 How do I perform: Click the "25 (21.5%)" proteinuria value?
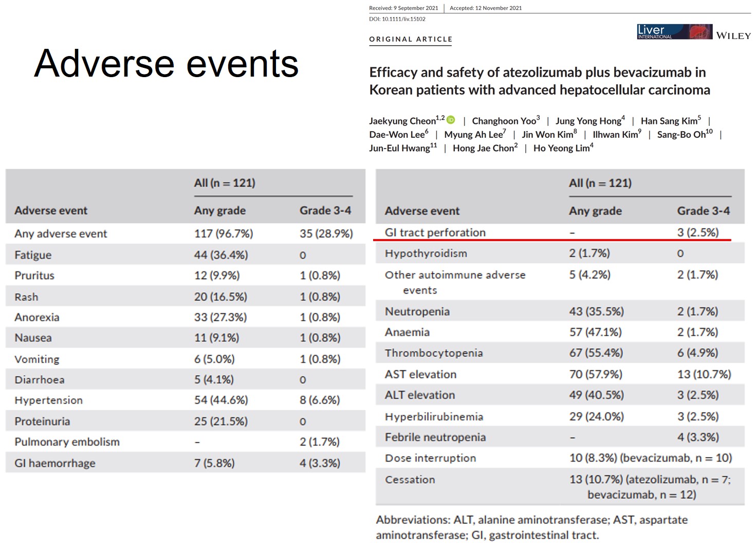pos(221,422)
